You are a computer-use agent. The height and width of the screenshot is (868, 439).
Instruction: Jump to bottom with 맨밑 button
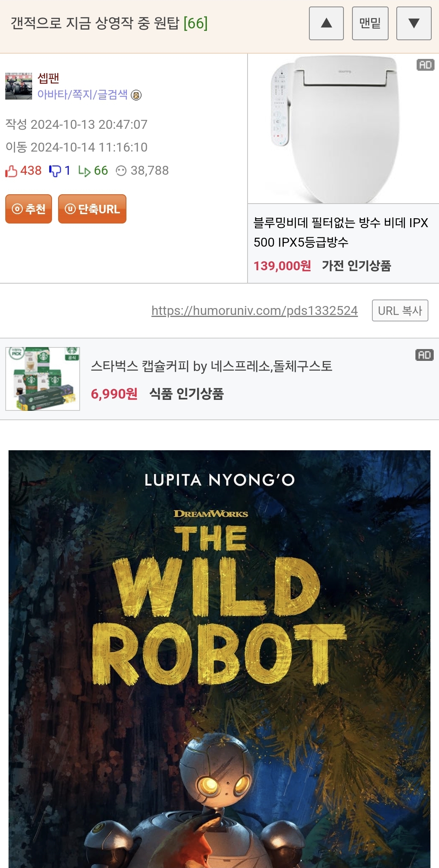370,23
